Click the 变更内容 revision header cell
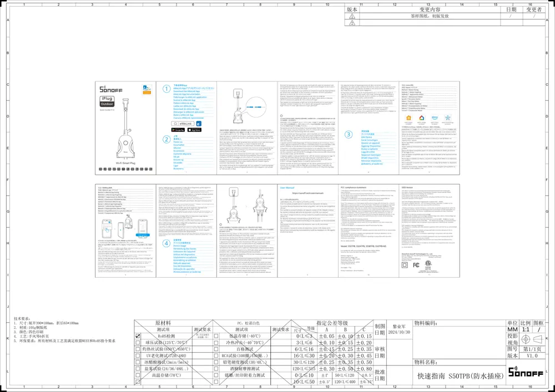 pos(430,9)
